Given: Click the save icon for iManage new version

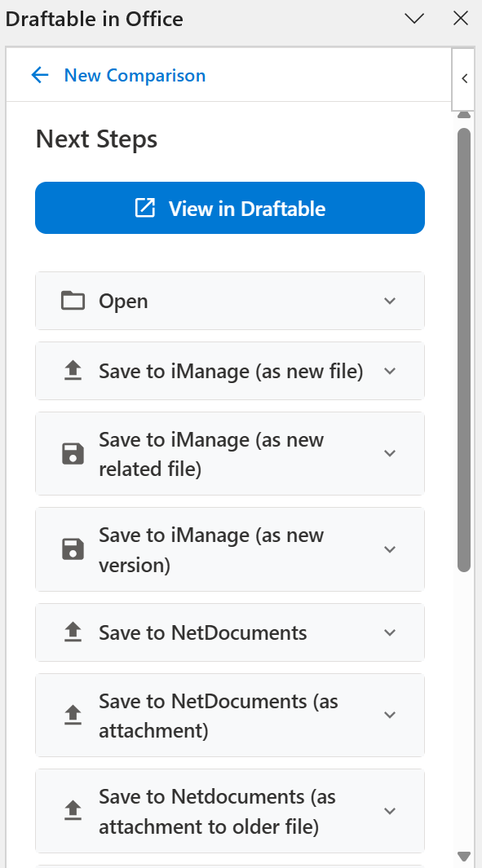Looking at the screenshot, I should point(73,549).
